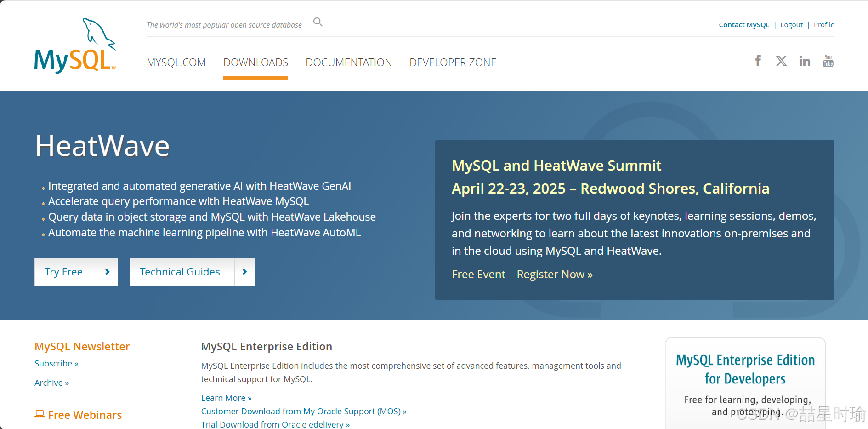This screenshot has height=429, width=868.
Task: Click 'April 22-23, 2025 – Redwood Shores' line
Action: point(610,189)
